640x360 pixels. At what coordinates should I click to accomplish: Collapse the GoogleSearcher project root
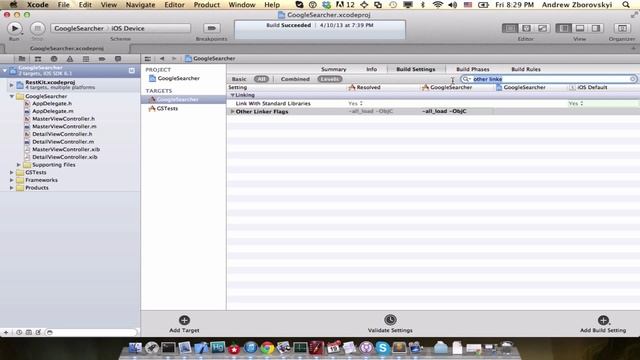[x=4, y=71]
